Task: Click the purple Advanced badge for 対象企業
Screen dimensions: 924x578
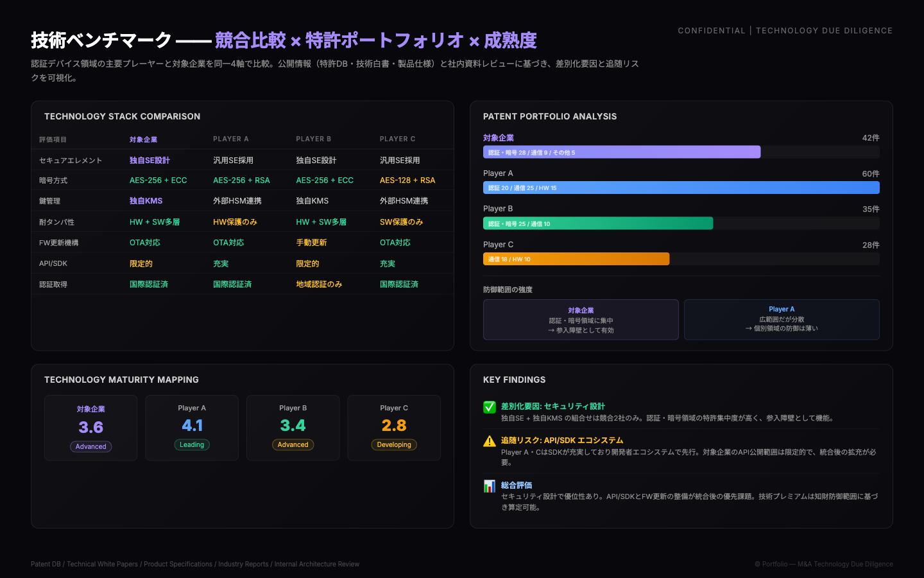Action: coord(90,447)
